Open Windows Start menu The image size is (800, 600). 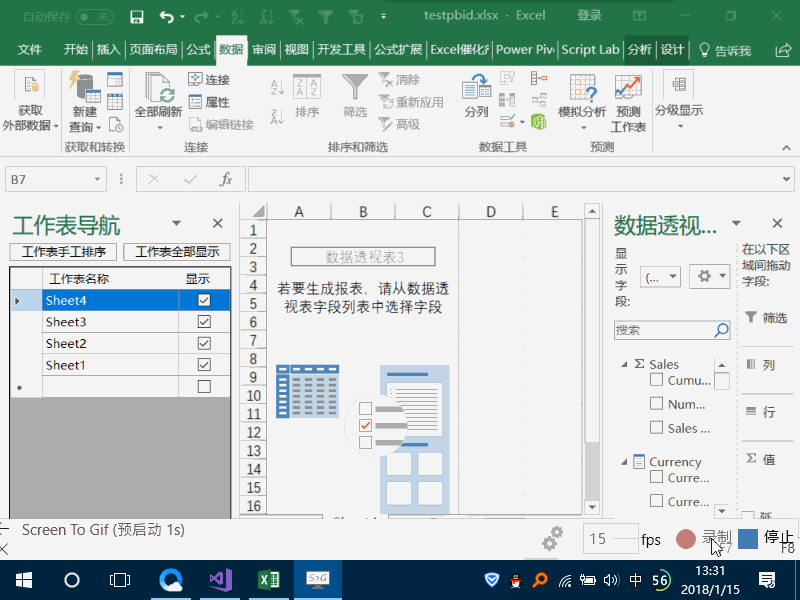(x=24, y=580)
